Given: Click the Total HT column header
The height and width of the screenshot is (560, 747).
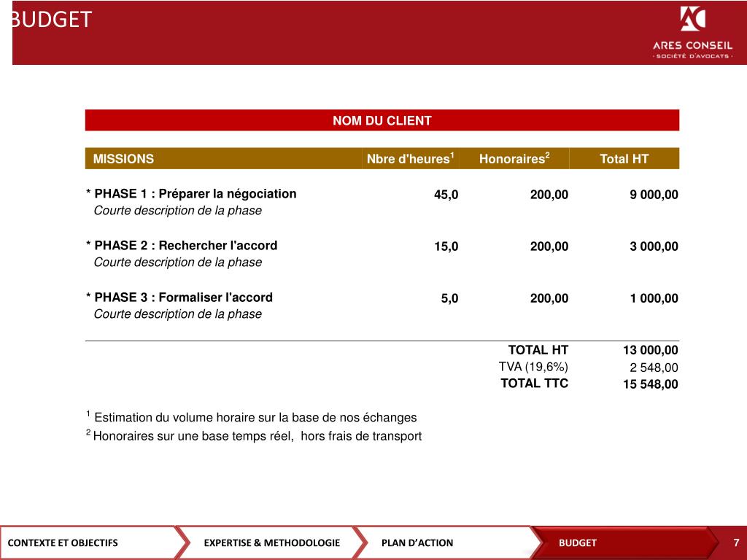Looking at the screenshot, I should coord(624,158).
